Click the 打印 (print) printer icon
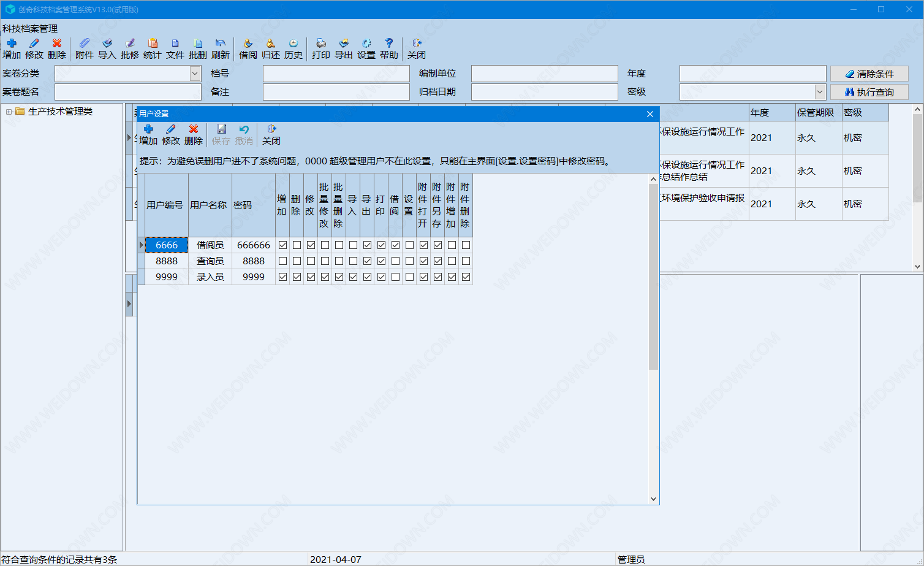The image size is (924, 566). point(321,48)
